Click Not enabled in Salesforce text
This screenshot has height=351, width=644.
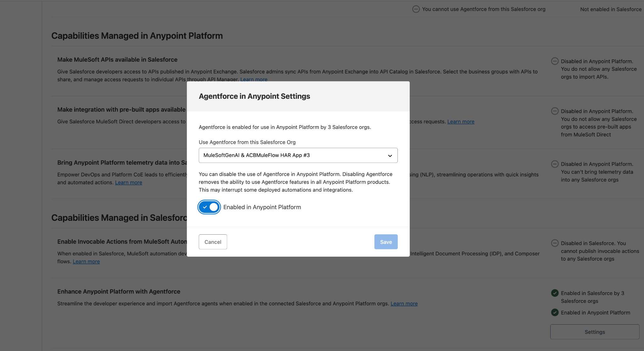point(611,9)
